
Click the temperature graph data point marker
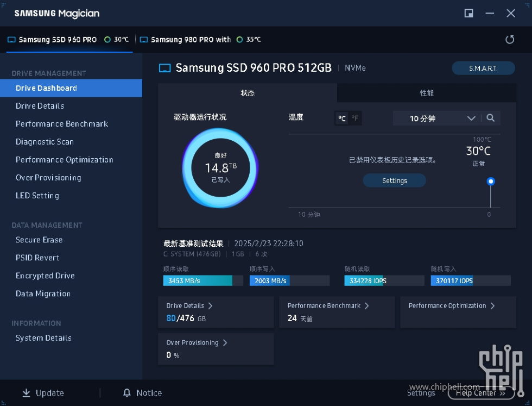tap(491, 182)
